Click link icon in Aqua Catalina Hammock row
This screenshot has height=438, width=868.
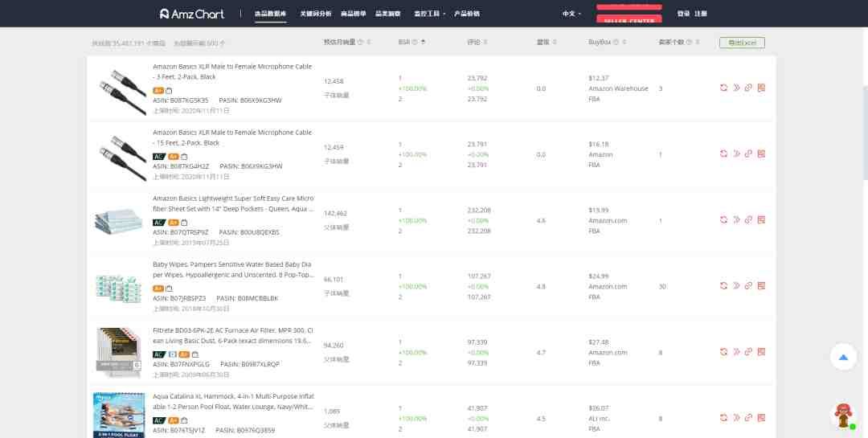748,417
